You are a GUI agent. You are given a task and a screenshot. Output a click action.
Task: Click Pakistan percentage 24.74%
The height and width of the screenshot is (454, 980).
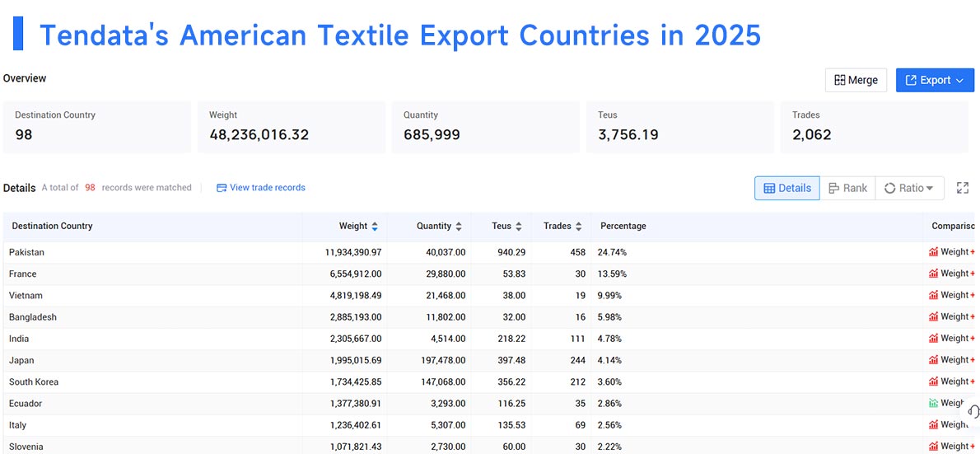pos(612,252)
